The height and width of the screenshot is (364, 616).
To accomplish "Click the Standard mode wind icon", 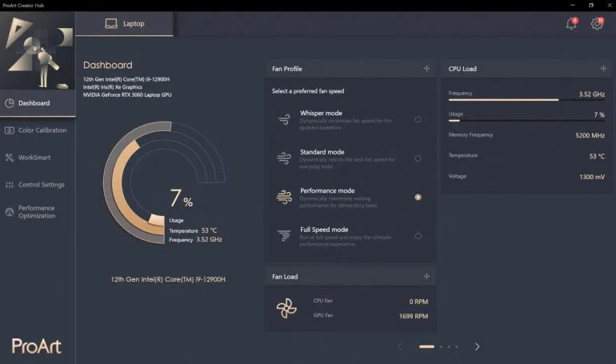I will tap(284, 158).
